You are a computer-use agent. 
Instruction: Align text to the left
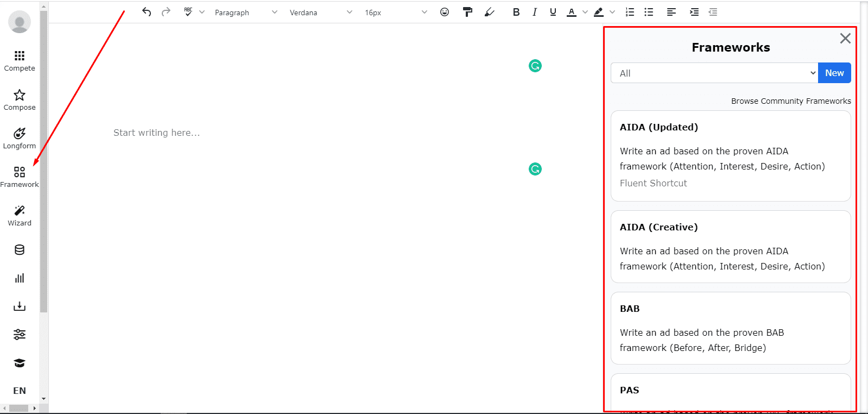[x=671, y=12]
